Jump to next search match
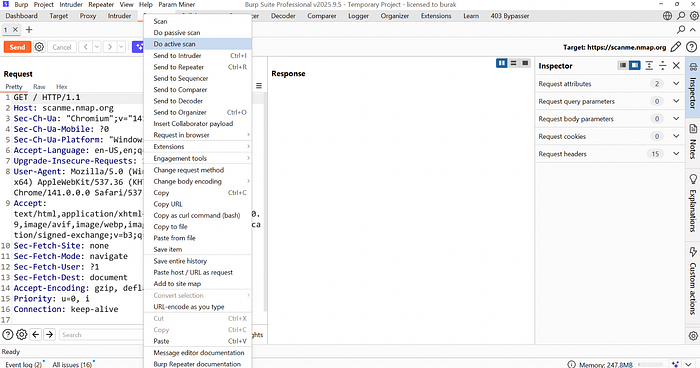The width and height of the screenshot is (700, 368). [50, 335]
